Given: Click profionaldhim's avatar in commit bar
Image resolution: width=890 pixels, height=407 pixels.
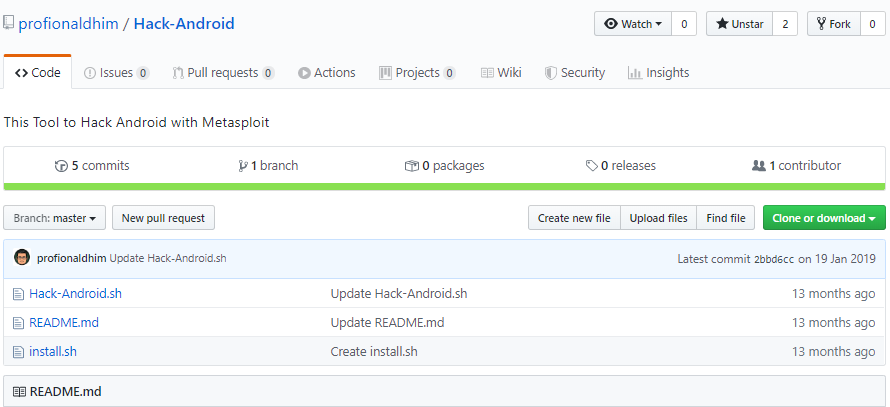Looking at the screenshot, I should pyautogui.click(x=22, y=257).
